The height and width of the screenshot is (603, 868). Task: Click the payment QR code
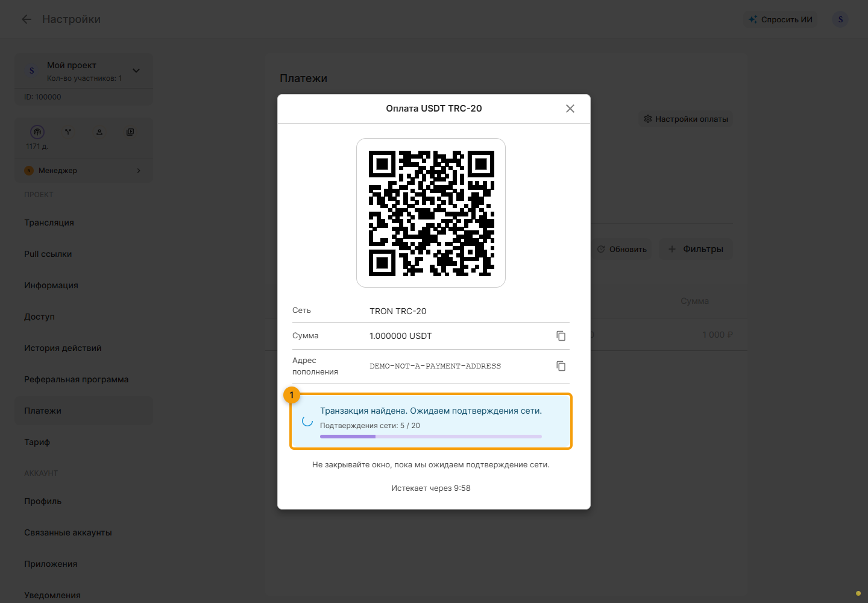(431, 213)
